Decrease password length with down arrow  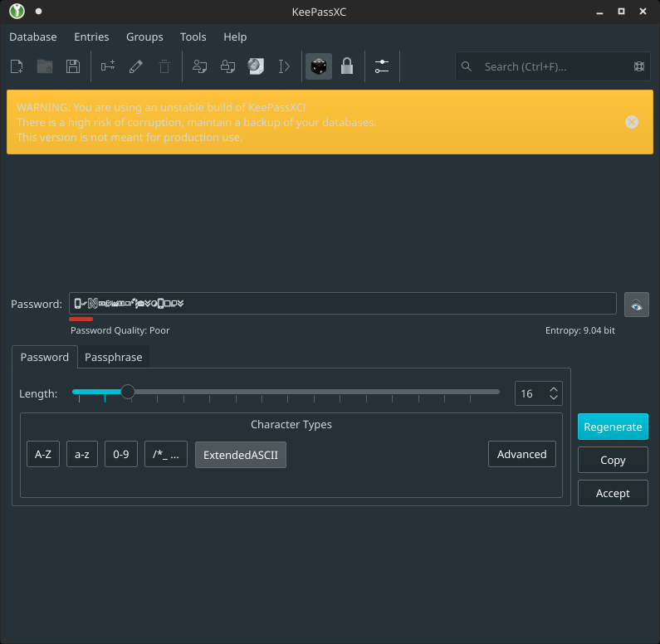point(554,397)
